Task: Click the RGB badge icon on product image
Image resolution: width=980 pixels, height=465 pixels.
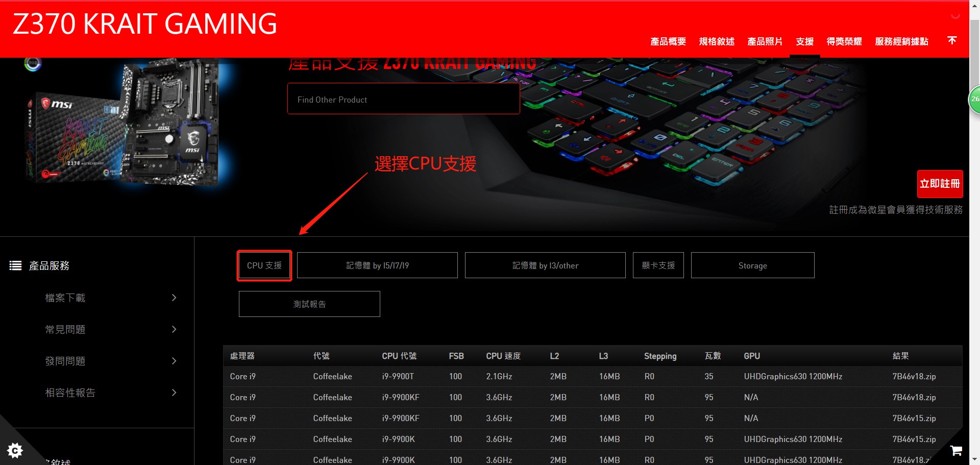Action: pyautogui.click(x=33, y=63)
